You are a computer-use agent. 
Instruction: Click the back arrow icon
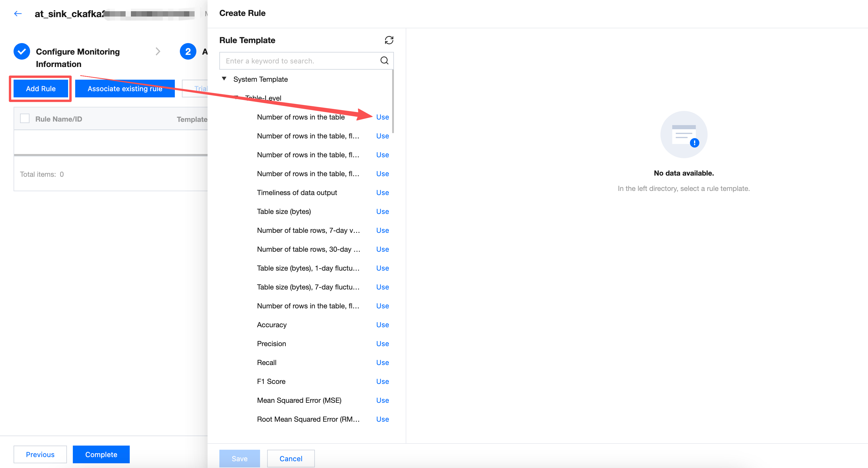(18, 14)
